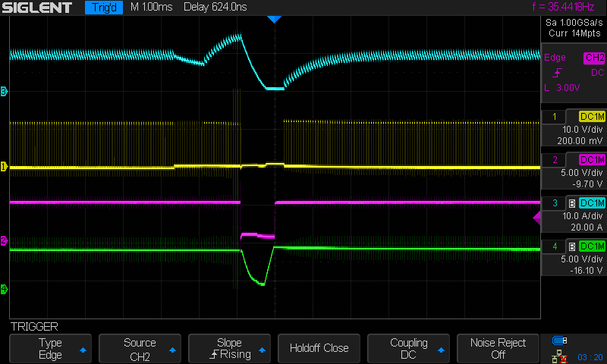The image size is (607, 364).
Task: Open channel 4 tab labeled 4
Action: point(555,246)
